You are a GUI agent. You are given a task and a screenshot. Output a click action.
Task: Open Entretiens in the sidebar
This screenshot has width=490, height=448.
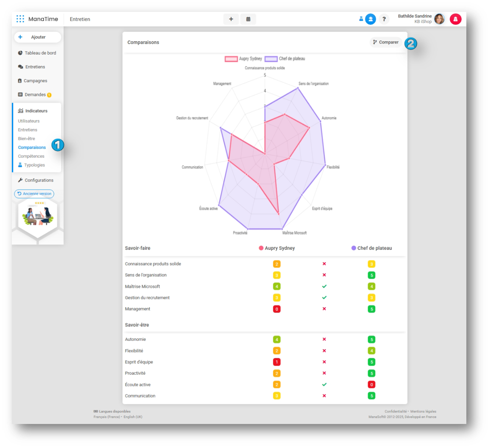point(32,67)
